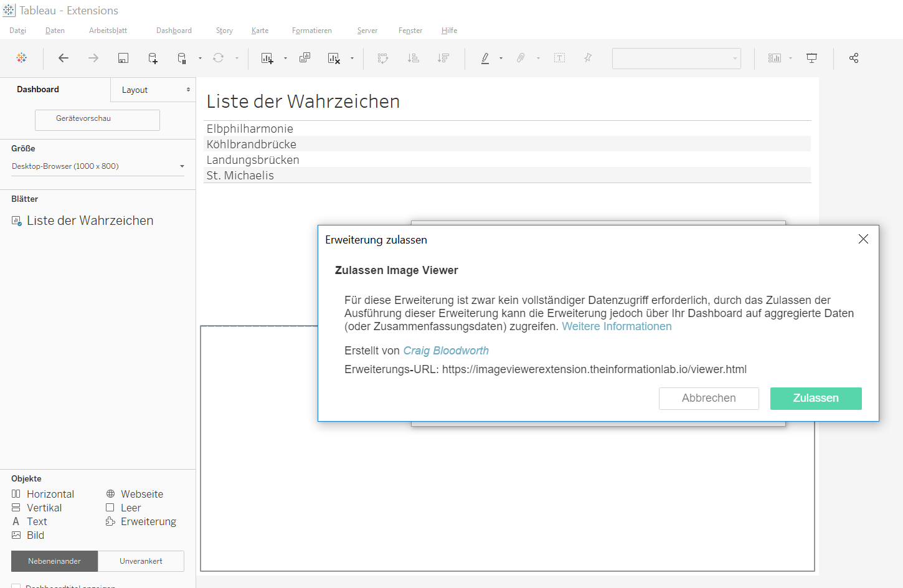Open the Karte menu
This screenshot has height=588, width=903.
[260, 31]
